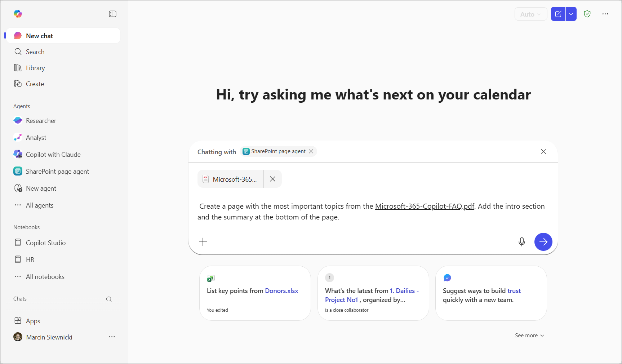Open the Library section
The width and height of the screenshot is (622, 364).
click(35, 68)
